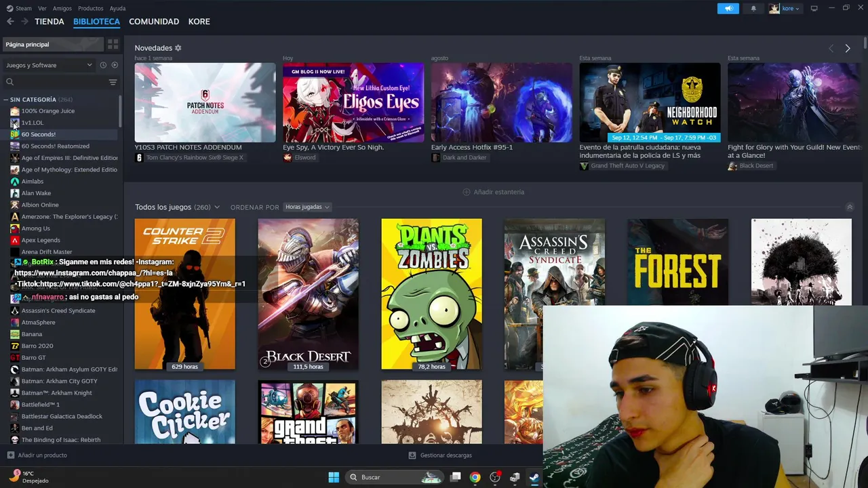Toggle the ready-to-play filter icon
This screenshot has width=868, height=488.
(x=115, y=65)
